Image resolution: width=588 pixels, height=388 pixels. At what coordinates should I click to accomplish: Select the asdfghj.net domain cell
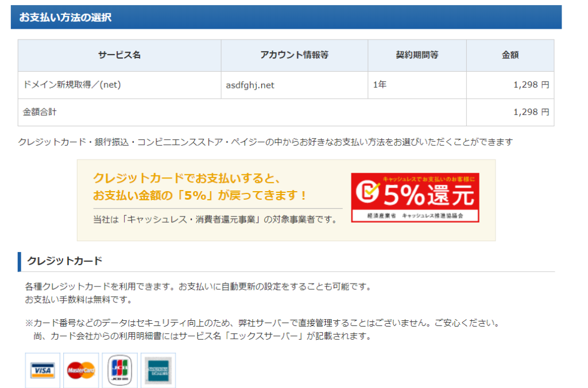(295, 85)
